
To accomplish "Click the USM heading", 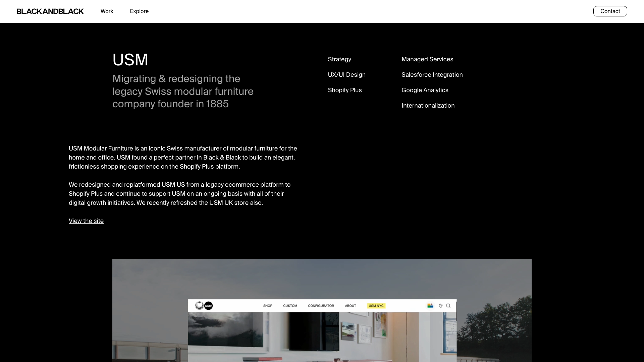I will click(130, 60).
